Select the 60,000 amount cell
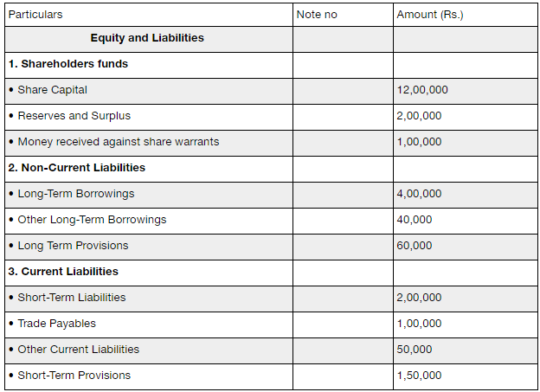The image size is (540, 392). pyautogui.click(x=415, y=246)
